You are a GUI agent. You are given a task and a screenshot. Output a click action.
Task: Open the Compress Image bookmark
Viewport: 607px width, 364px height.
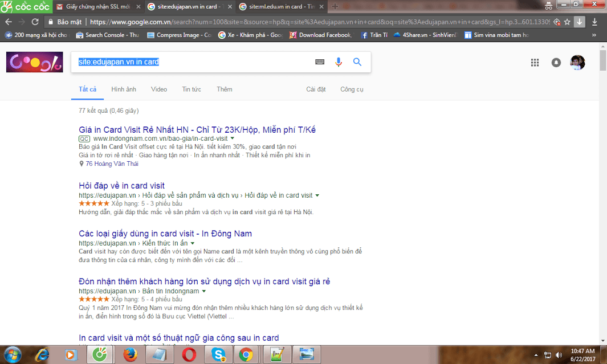pos(179,35)
